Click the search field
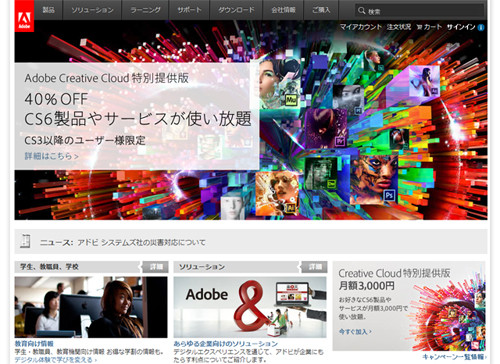Image resolution: width=500 pixels, height=364 pixels. [x=420, y=11]
